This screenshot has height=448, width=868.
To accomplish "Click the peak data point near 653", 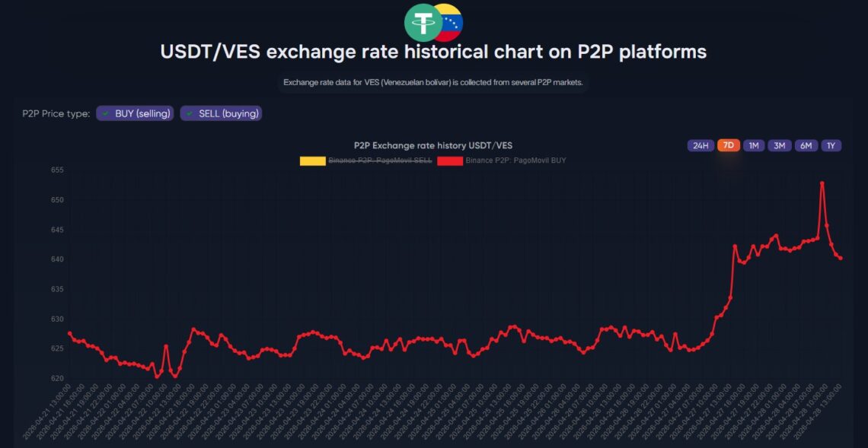I will tap(822, 183).
